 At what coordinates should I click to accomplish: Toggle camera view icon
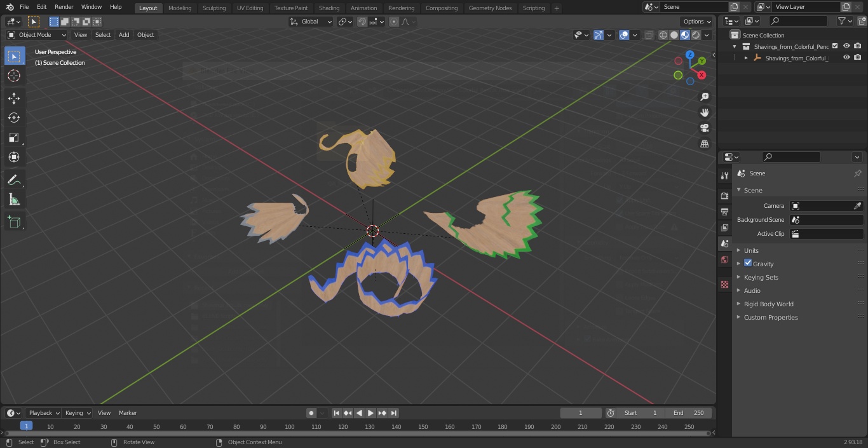[704, 128]
